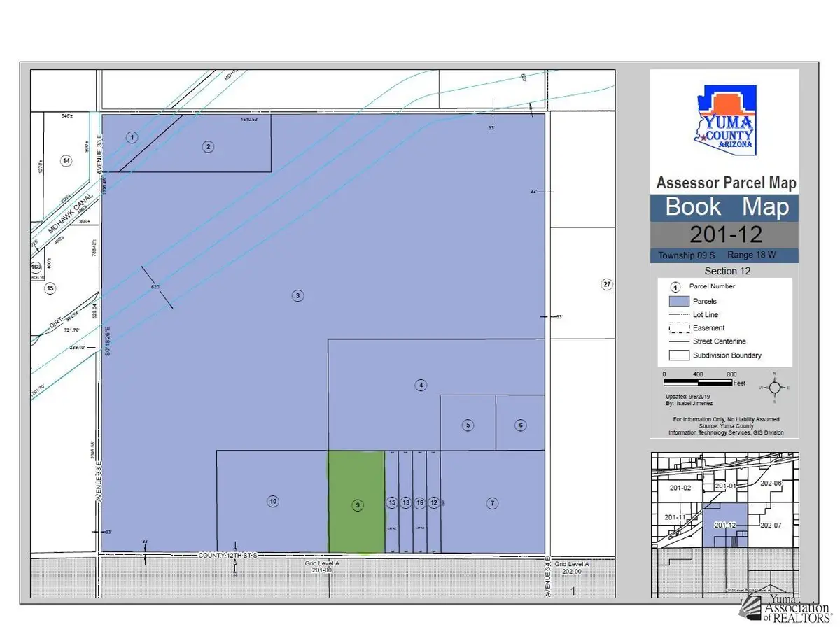
Task: Click the By: Isabel Jimenez text
Action: [689, 404]
